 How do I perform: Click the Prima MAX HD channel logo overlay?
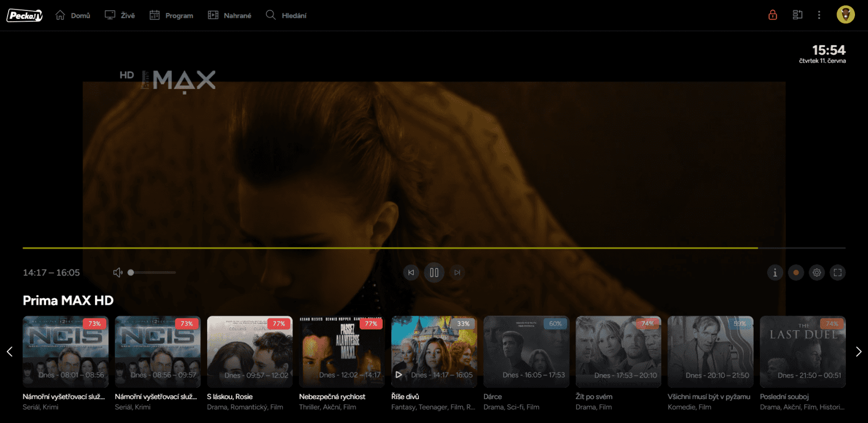click(x=168, y=81)
